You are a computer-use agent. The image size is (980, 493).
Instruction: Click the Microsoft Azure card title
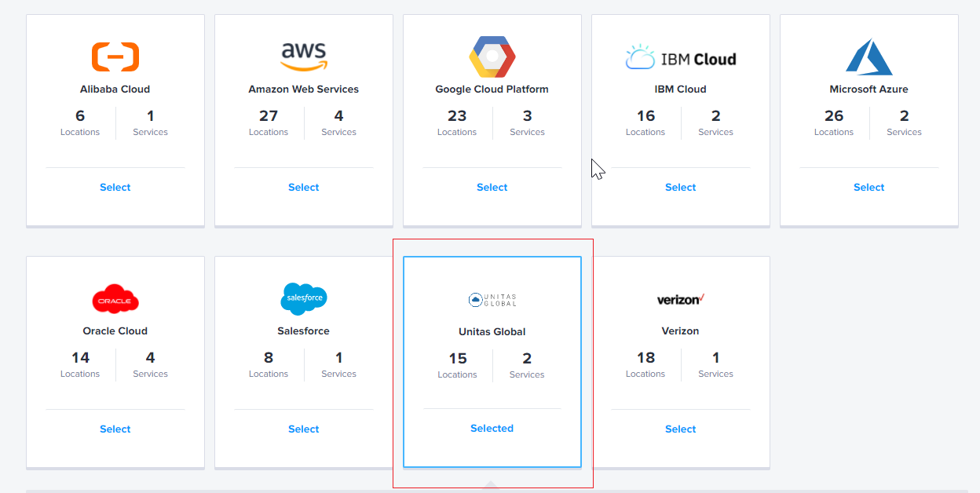[x=869, y=89]
